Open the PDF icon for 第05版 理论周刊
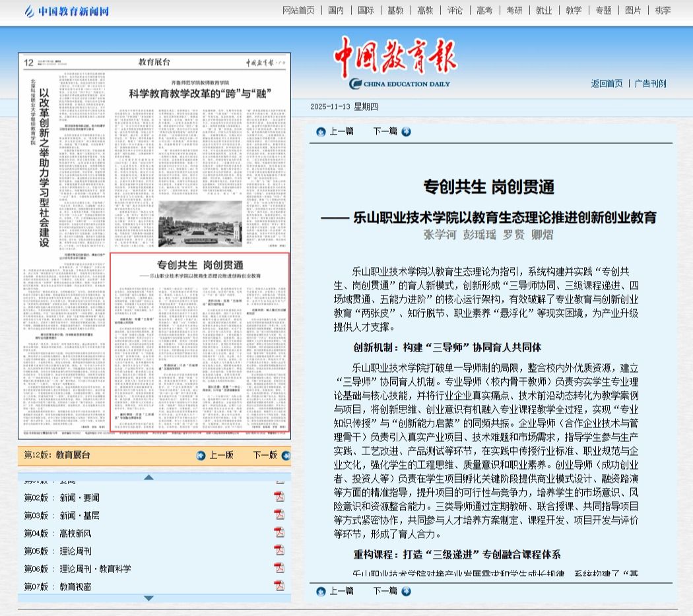Screen dimensions: 693x616 point(279,550)
